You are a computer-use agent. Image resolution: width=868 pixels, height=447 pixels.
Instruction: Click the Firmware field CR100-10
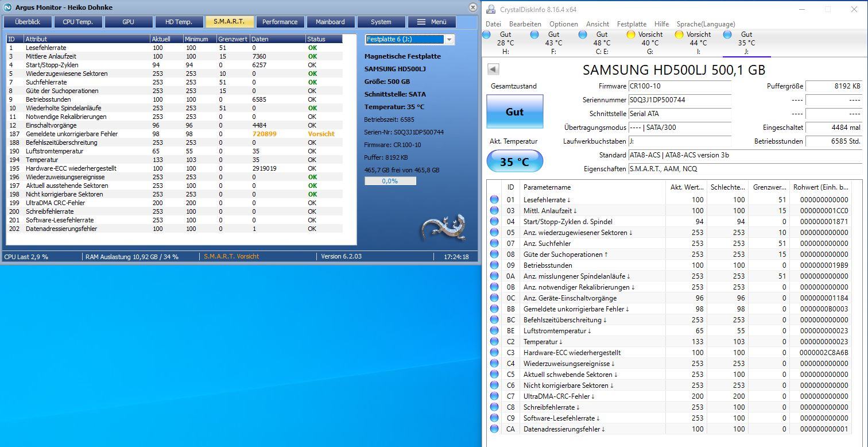pyautogui.click(x=680, y=86)
